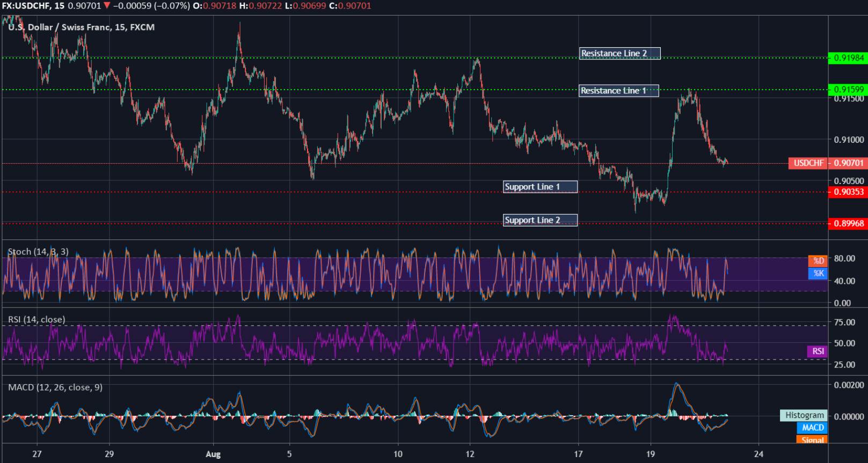Click the Histogram legend tag

(804, 415)
